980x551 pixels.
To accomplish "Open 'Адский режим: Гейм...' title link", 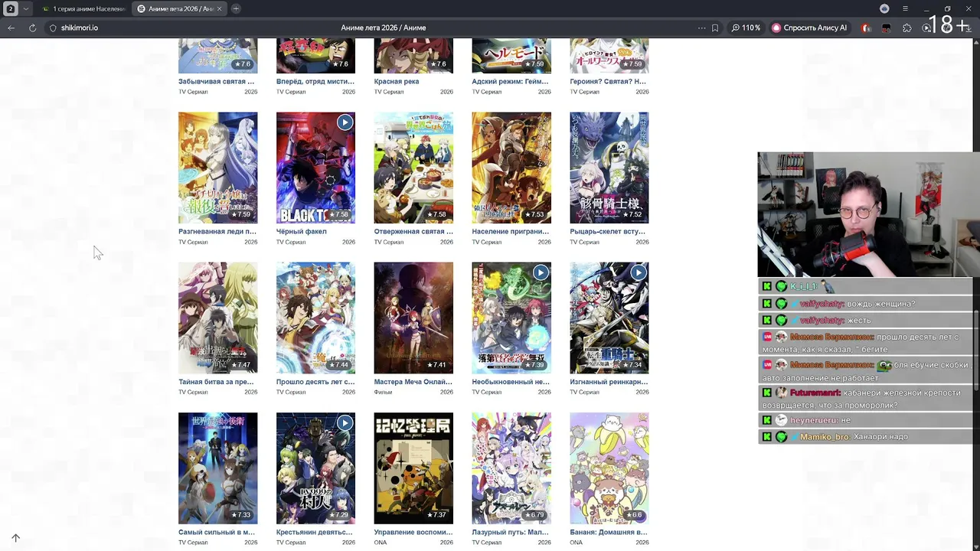I will coord(510,81).
